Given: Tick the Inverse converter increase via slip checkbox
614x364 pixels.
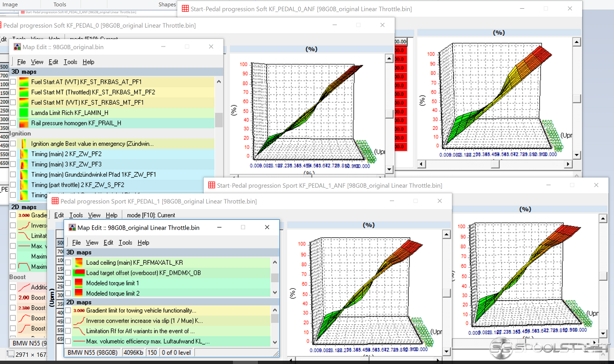Looking at the screenshot, I should pos(68,321).
